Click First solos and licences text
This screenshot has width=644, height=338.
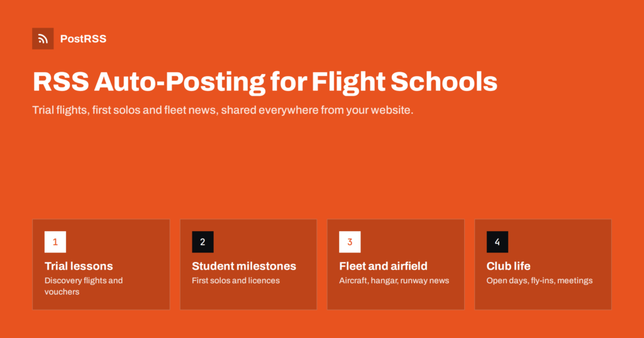[x=236, y=281]
